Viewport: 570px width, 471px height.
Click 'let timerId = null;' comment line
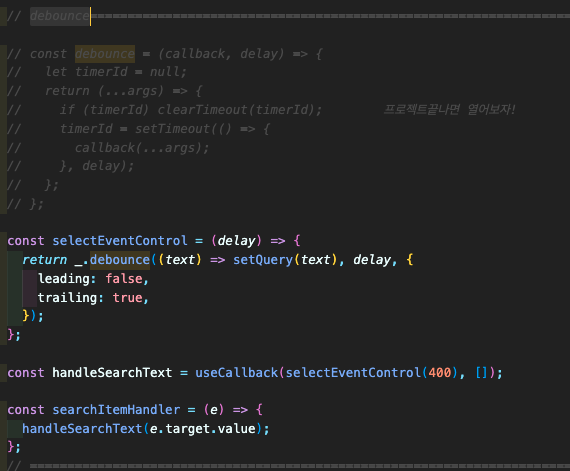click(116, 72)
